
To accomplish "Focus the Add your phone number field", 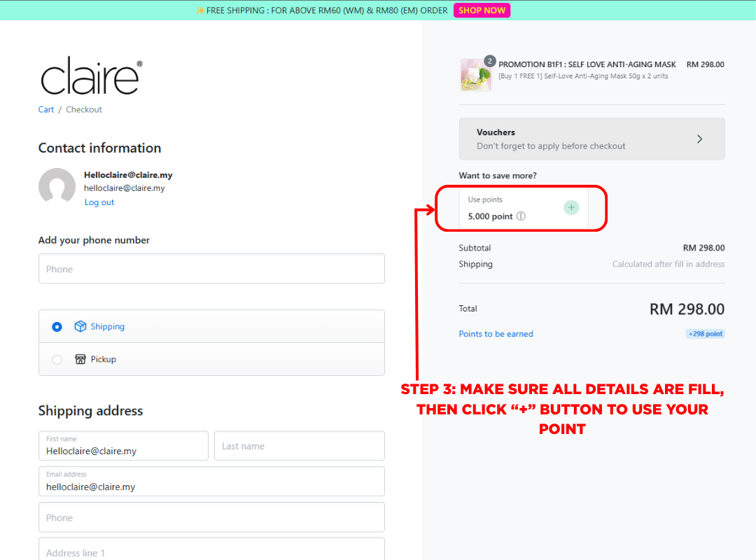I will (x=211, y=269).
